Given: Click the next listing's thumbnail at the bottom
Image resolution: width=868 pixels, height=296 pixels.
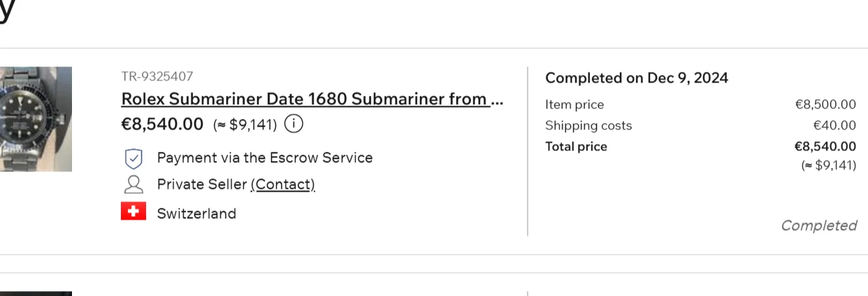Looking at the screenshot, I should tap(36, 293).
